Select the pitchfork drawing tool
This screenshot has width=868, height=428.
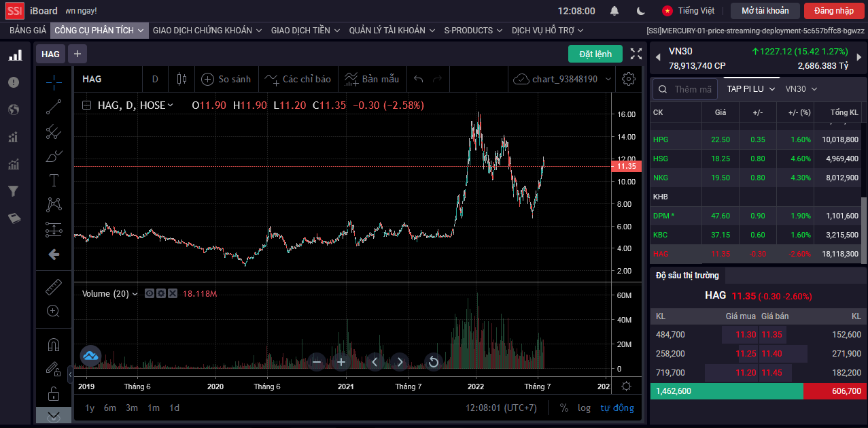pos(54,131)
